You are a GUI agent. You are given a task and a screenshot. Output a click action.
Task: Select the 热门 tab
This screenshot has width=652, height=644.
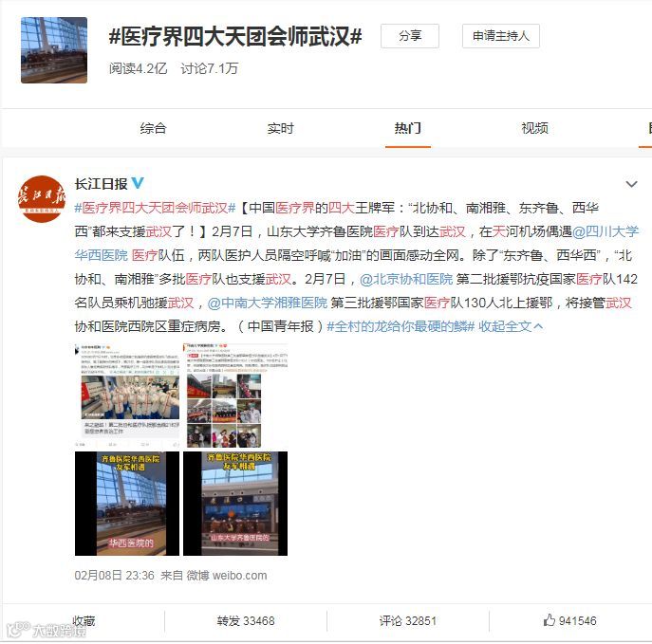tap(408, 128)
